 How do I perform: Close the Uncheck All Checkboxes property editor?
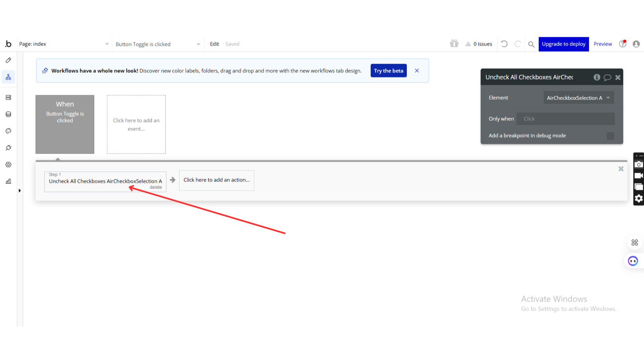[x=618, y=77]
